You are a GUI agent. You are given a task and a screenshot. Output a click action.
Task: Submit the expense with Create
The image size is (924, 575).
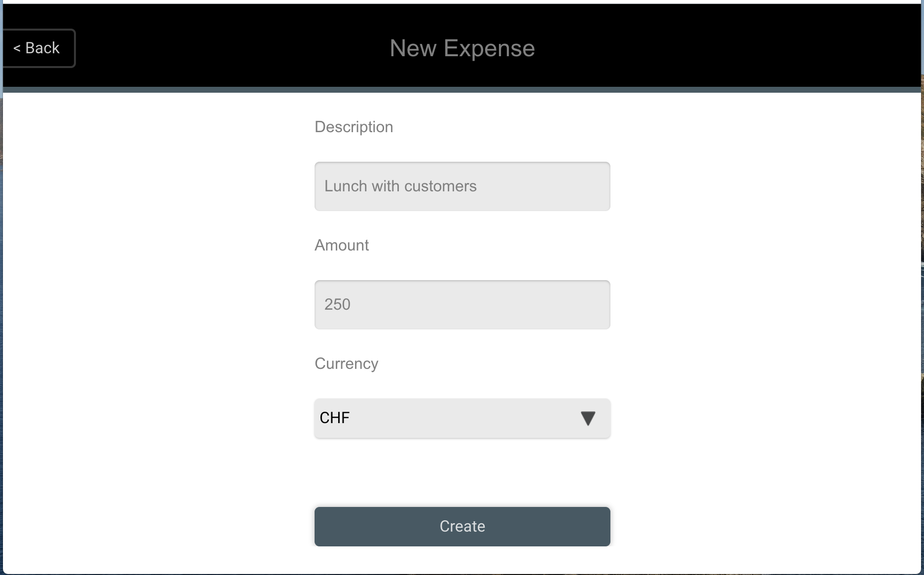[462, 526]
